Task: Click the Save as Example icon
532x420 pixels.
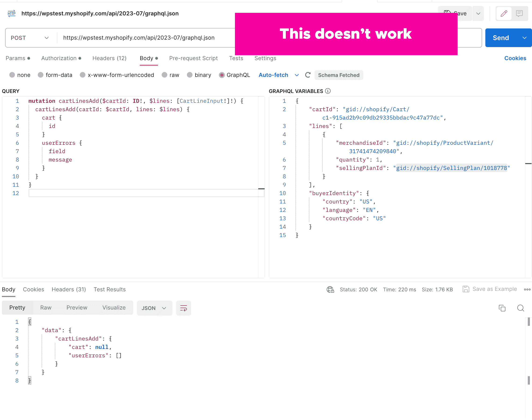Action: [466, 289]
